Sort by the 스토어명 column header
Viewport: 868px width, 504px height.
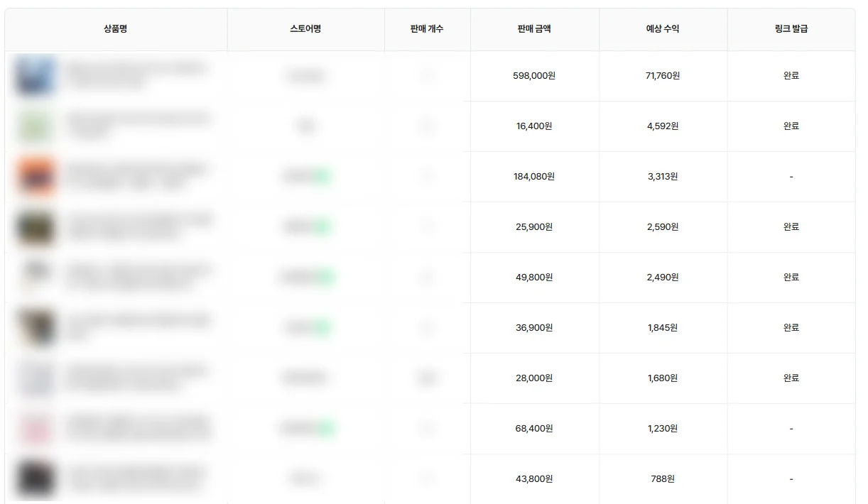(305, 29)
